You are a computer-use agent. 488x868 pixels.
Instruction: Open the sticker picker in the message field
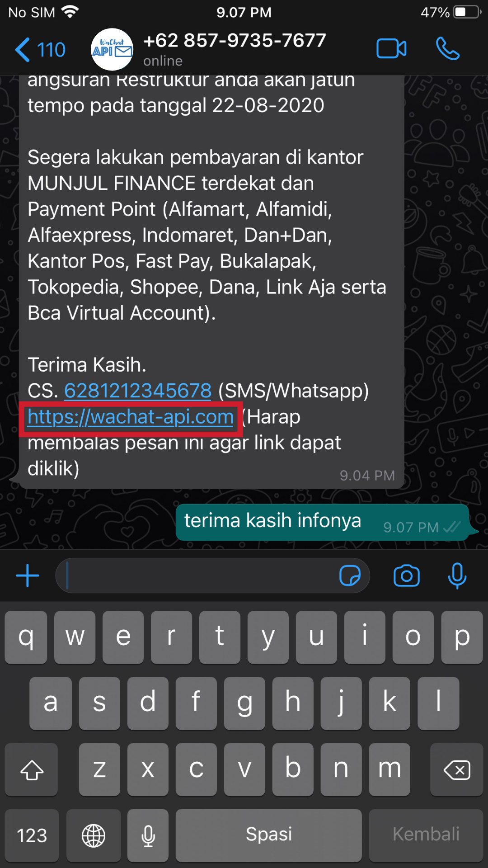350,576
